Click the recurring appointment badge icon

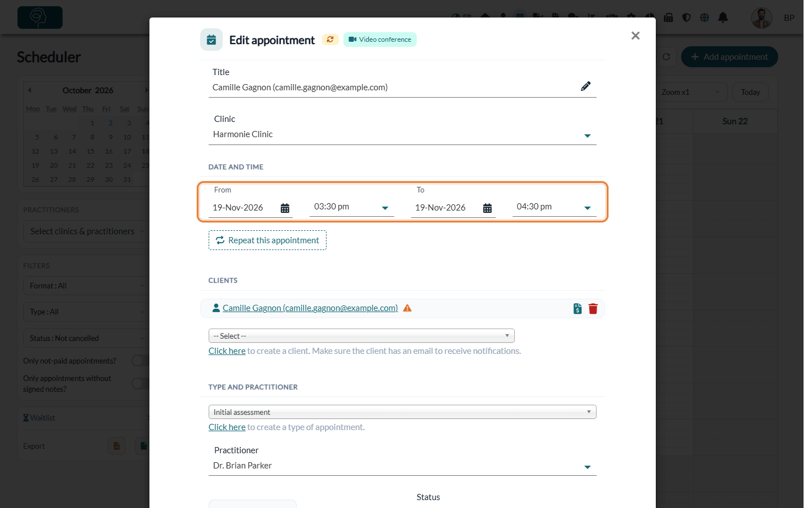click(330, 40)
